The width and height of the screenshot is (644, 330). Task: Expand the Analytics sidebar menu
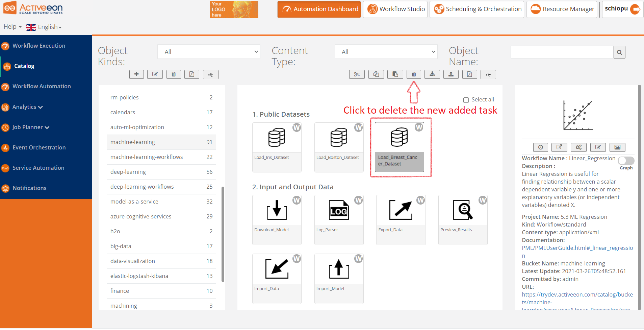coord(28,107)
